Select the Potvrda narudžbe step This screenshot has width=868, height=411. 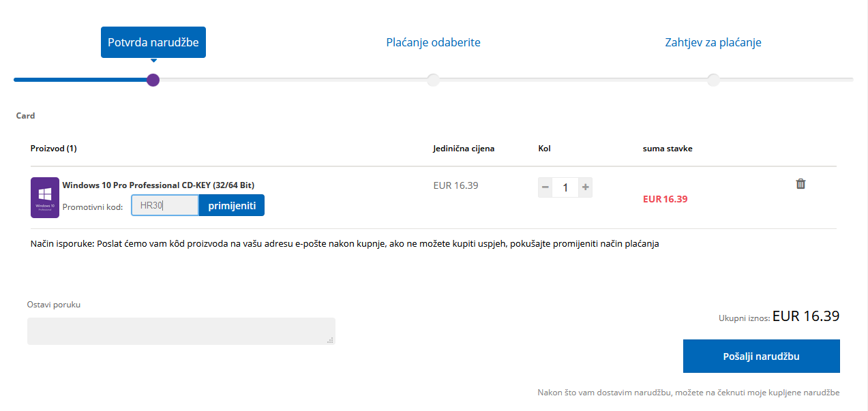coord(153,42)
